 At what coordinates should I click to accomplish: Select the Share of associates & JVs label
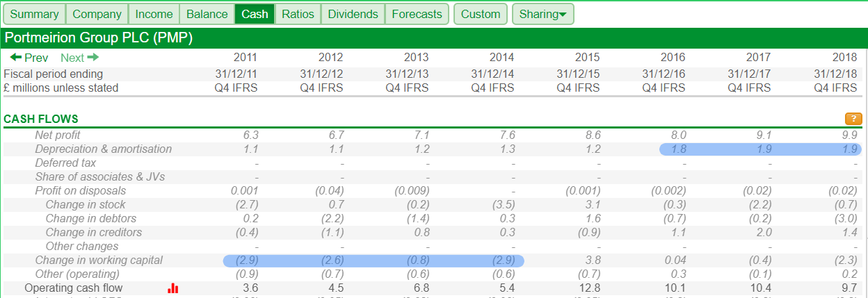[100, 176]
